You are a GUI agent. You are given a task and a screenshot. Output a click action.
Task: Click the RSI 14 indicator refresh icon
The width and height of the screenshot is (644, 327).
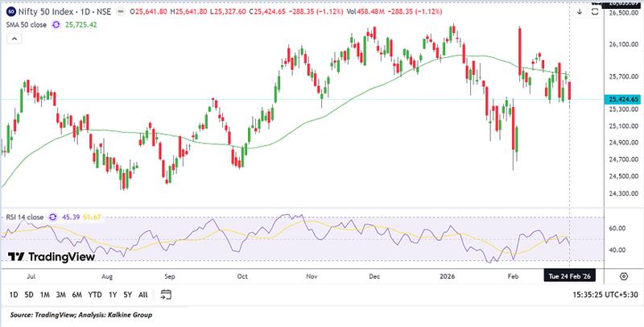click(54, 217)
